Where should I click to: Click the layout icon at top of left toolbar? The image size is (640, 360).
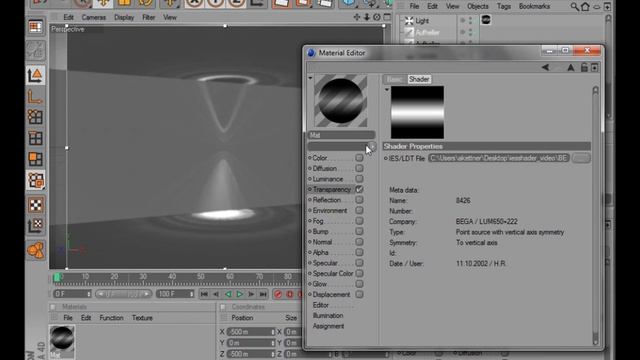pyautogui.click(x=36, y=27)
